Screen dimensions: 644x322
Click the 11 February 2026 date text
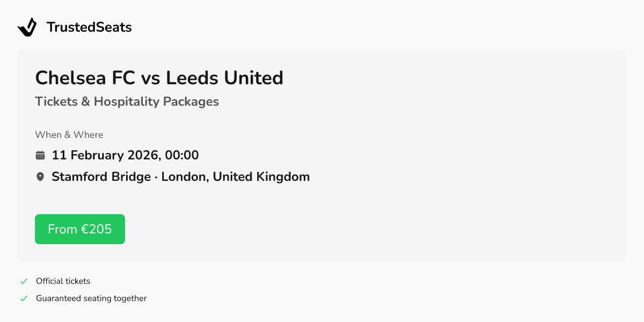coord(105,156)
